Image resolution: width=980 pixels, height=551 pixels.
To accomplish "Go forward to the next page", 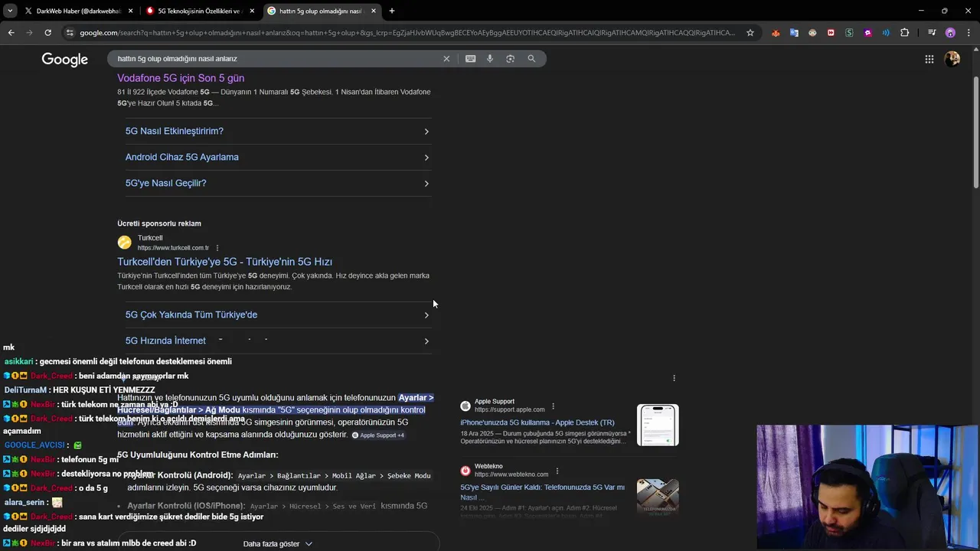I will [x=29, y=33].
